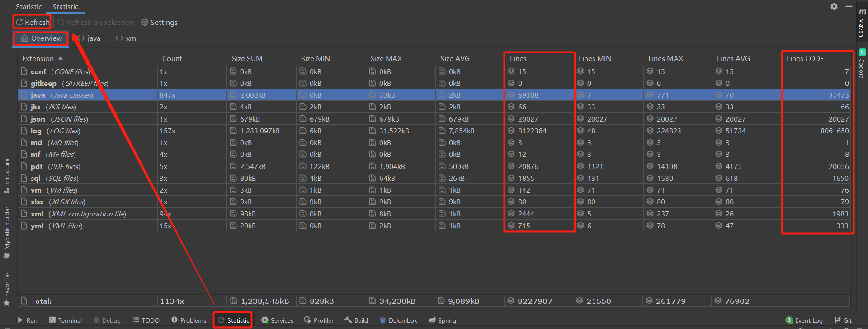
Task: Select the jks (JKS files) row
Action: coord(434,107)
